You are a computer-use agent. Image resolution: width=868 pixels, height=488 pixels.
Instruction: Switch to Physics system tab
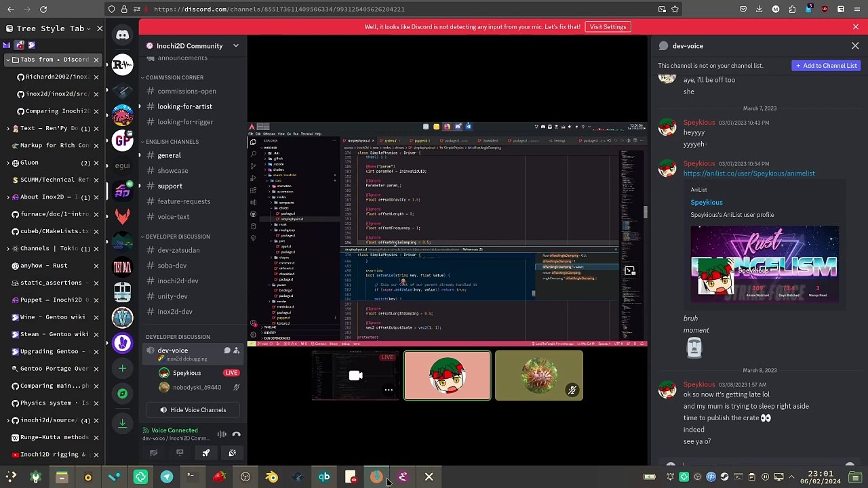53,403
